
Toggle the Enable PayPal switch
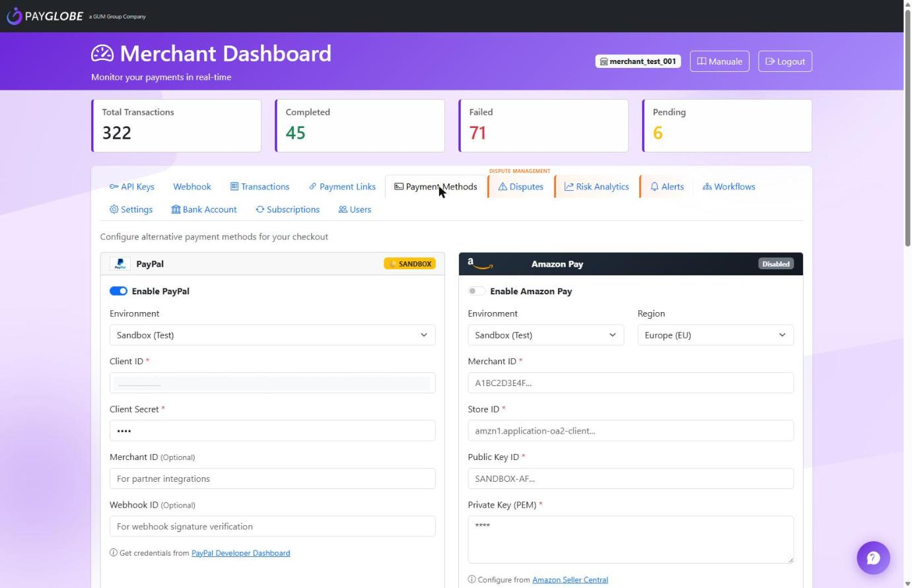point(118,291)
